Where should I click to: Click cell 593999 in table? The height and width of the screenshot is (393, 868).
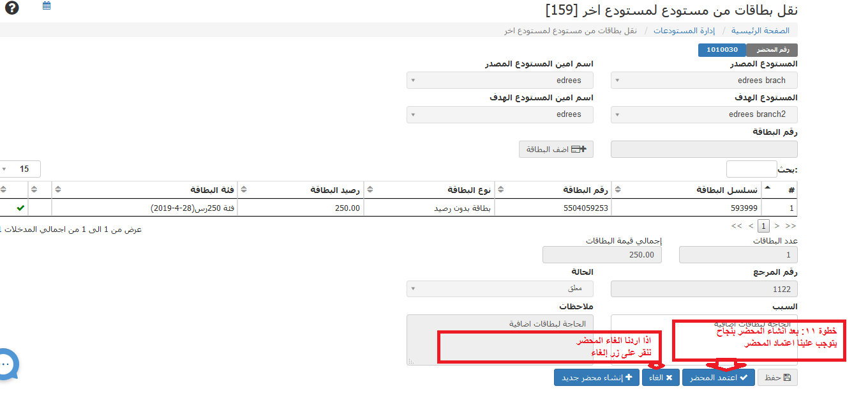pyautogui.click(x=687, y=208)
